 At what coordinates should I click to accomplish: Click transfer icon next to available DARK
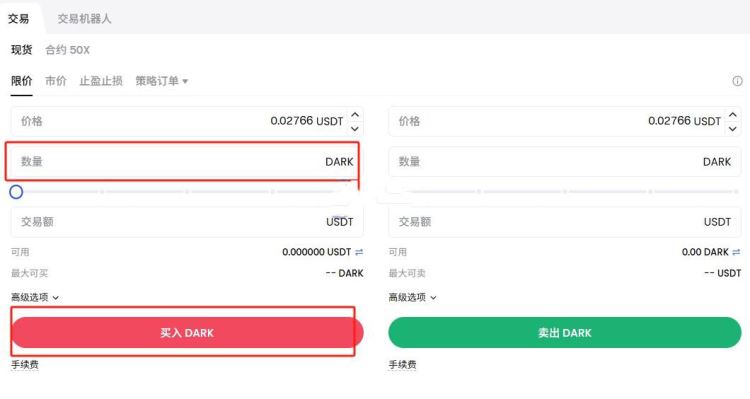[x=736, y=252]
